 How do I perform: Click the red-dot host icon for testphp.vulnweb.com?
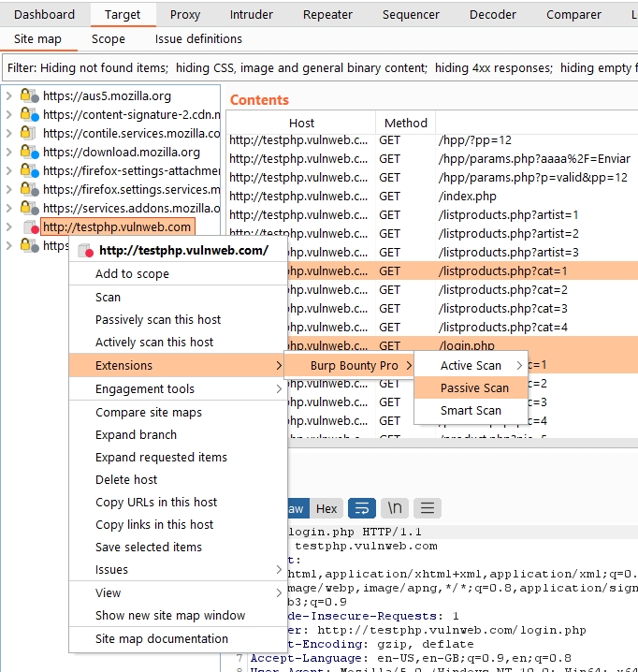30,227
